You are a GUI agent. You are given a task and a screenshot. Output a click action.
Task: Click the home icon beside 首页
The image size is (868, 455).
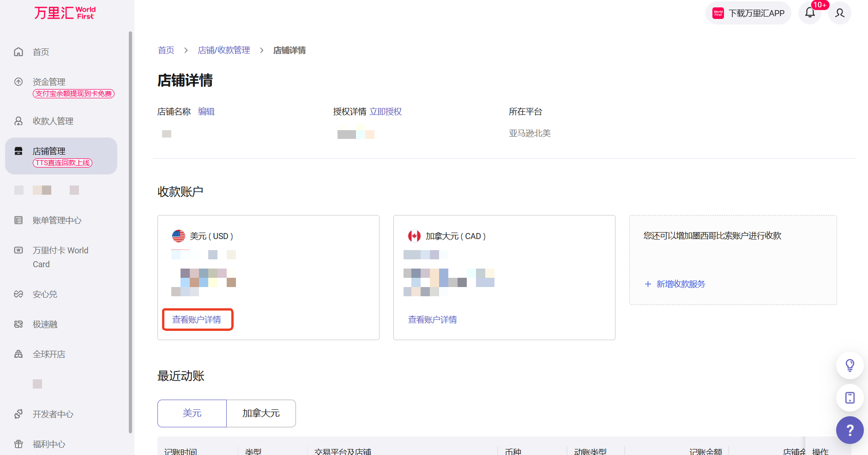tap(18, 52)
